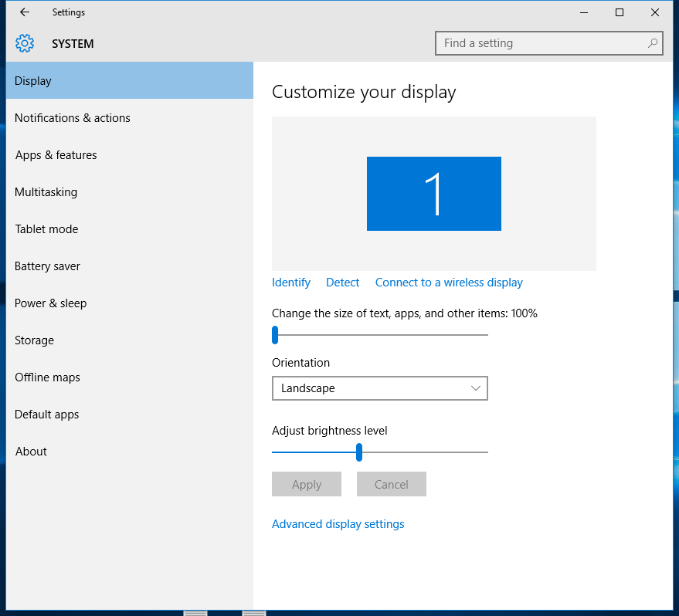Open Notifications & actions settings
The height and width of the screenshot is (616, 679).
pos(73,118)
